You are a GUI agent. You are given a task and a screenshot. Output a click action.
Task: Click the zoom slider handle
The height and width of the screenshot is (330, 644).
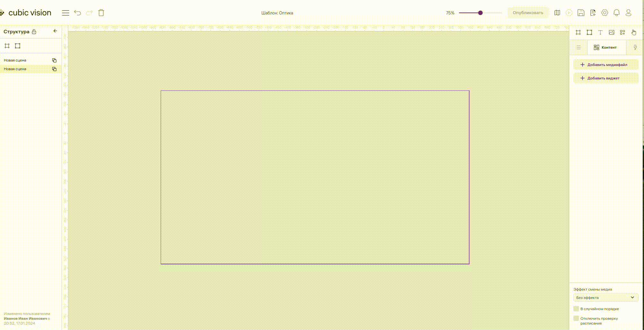click(x=480, y=13)
